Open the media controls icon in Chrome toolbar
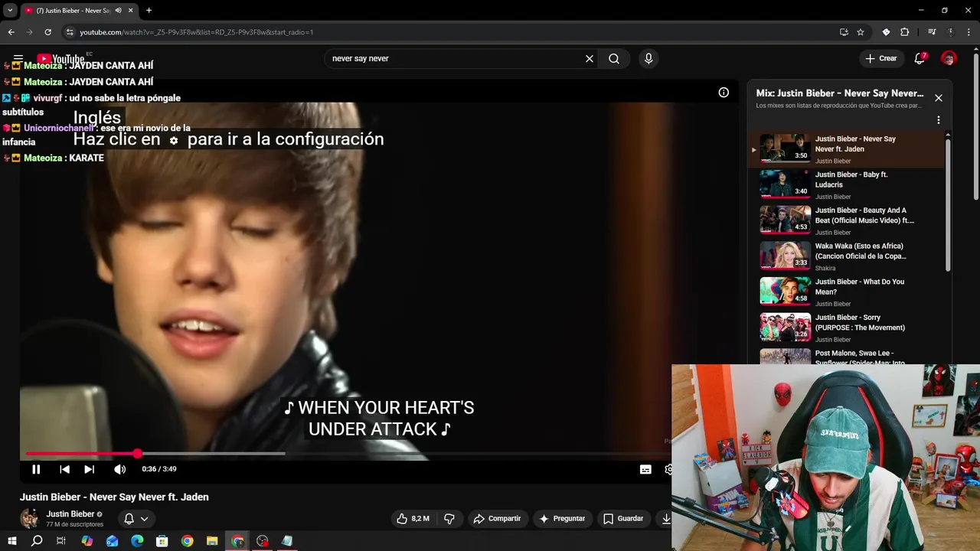Screen dimensions: 980x551 tap(932, 32)
